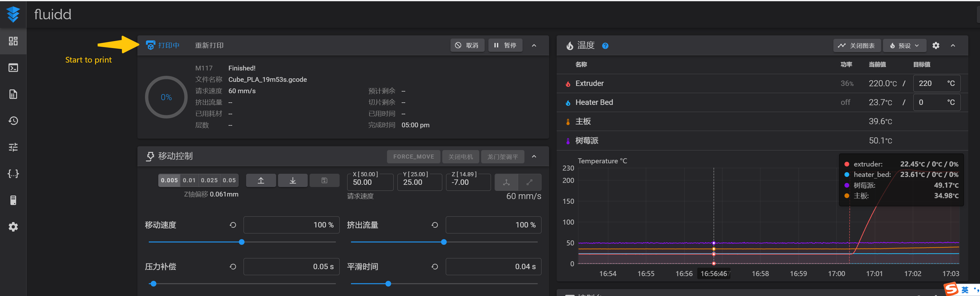
Task: Raise the Z axis with the up arrow
Action: coord(261,180)
